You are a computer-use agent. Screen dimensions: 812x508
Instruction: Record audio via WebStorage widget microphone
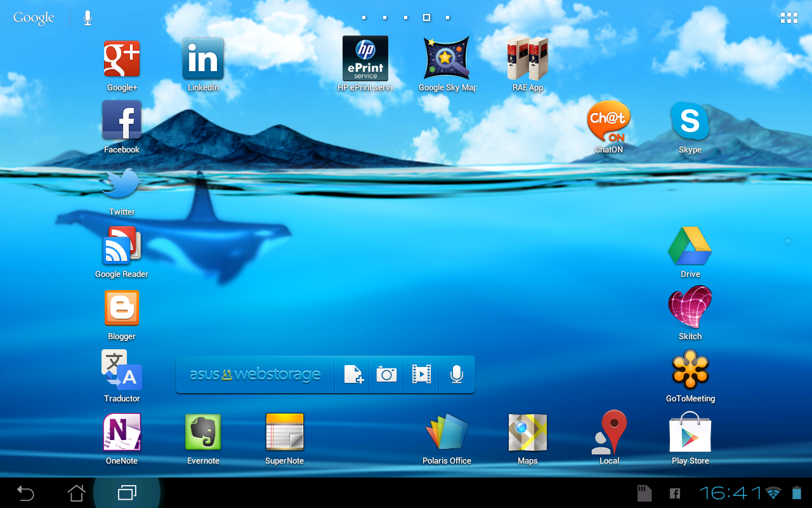tap(456, 375)
